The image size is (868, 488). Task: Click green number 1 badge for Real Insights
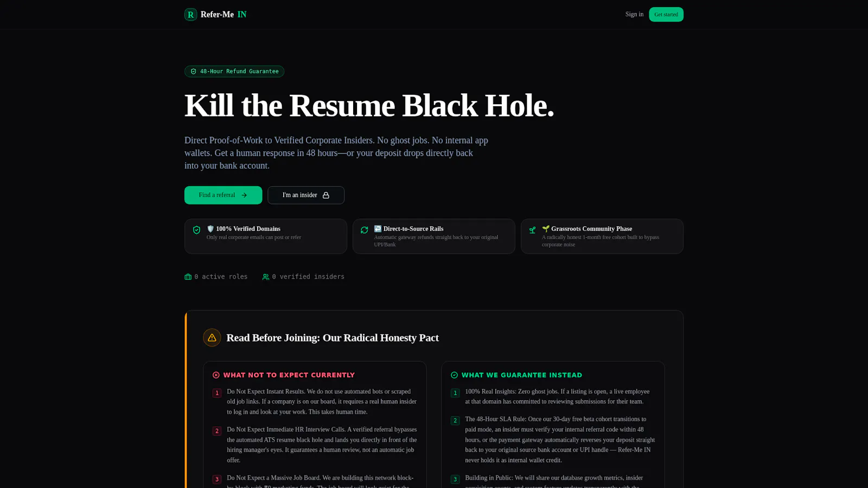coord(455,393)
